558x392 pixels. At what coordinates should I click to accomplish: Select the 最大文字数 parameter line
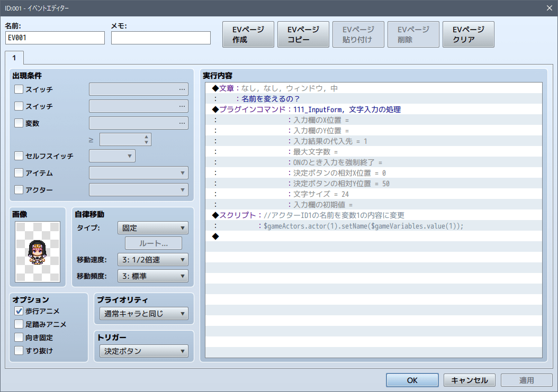point(374,152)
